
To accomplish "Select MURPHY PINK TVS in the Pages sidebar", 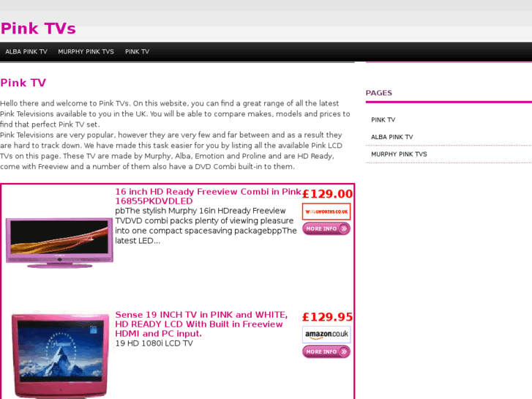I will 399,154.
